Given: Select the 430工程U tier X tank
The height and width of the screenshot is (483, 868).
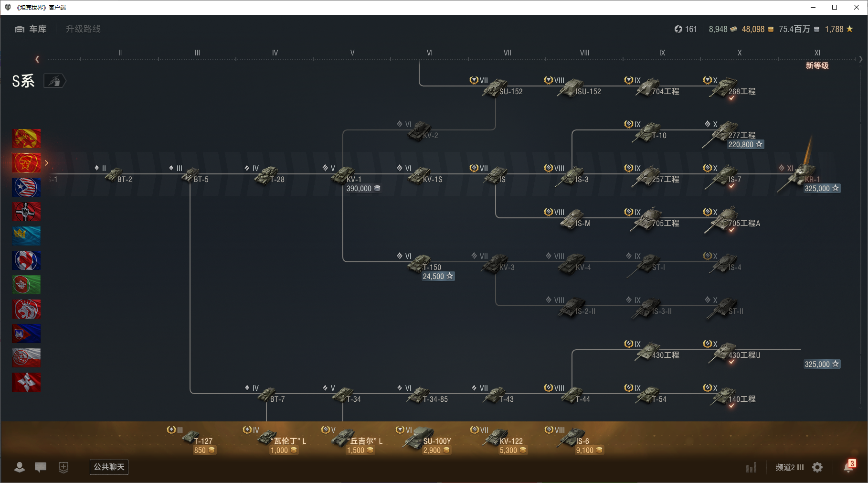Looking at the screenshot, I should [732, 352].
